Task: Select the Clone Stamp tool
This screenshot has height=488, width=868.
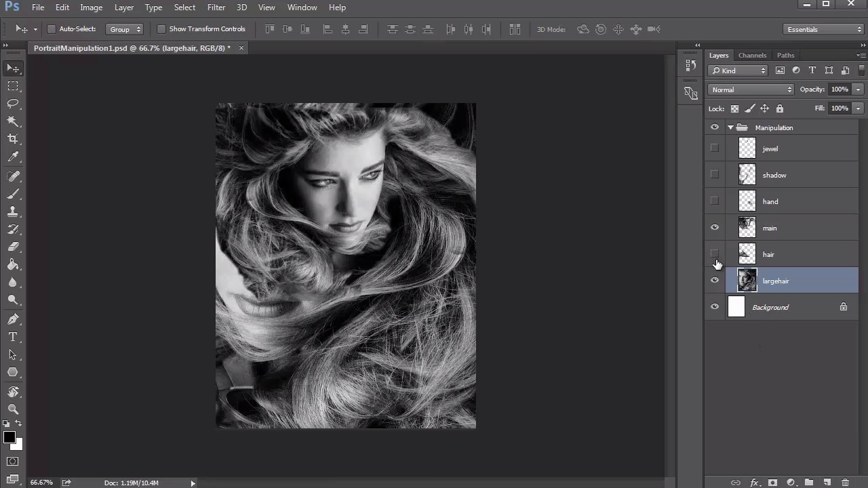Action: pos(13,211)
